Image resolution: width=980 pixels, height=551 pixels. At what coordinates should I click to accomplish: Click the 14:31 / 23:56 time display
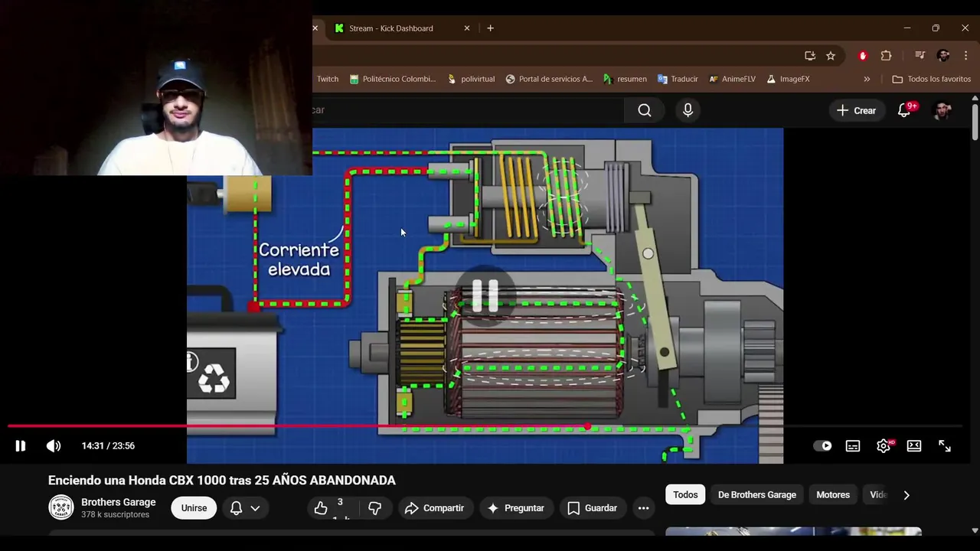pyautogui.click(x=108, y=446)
